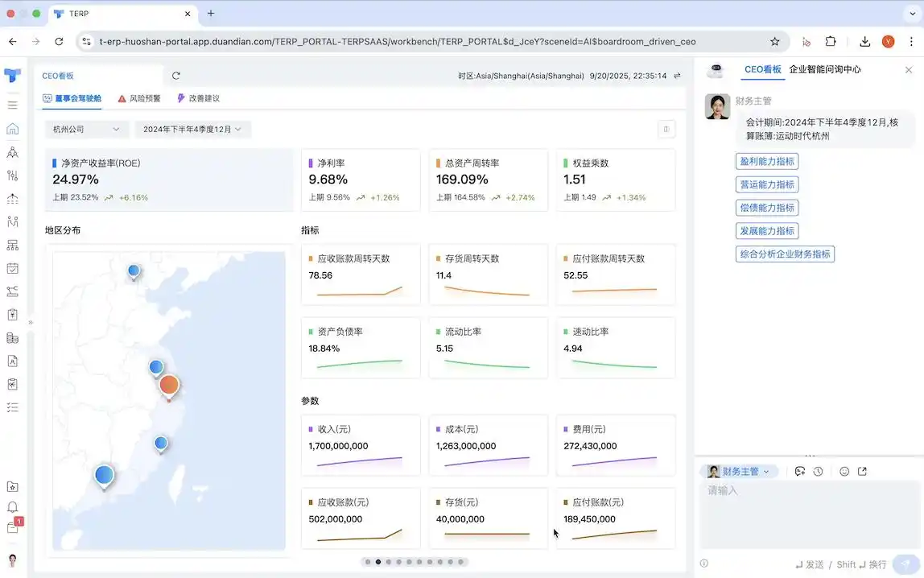Open the emoji picker in chat toolbar
924x578 pixels.
pyautogui.click(x=844, y=472)
